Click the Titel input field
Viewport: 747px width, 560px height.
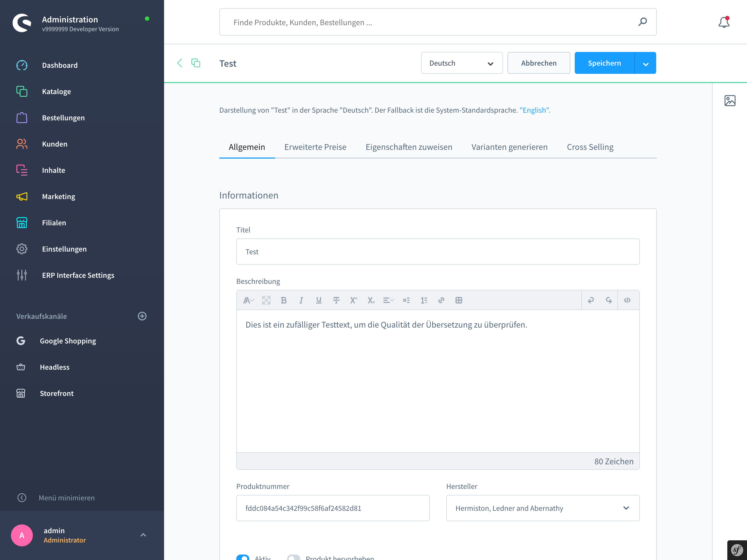(x=438, y=252)
